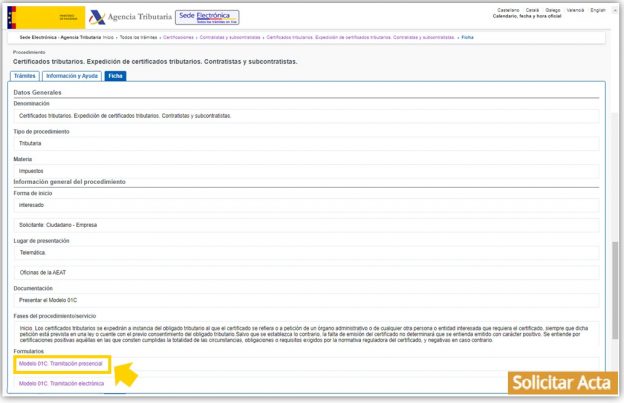Open Calendario, fecha y hora oficial
Viewport: 624px width, 403px height.
526,17
